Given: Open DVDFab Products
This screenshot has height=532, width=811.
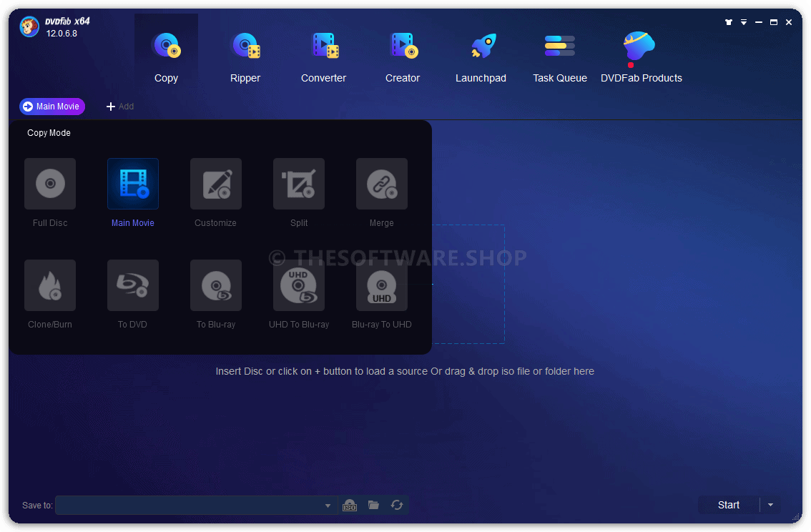Looking at the screenshot, I should 641,57.
